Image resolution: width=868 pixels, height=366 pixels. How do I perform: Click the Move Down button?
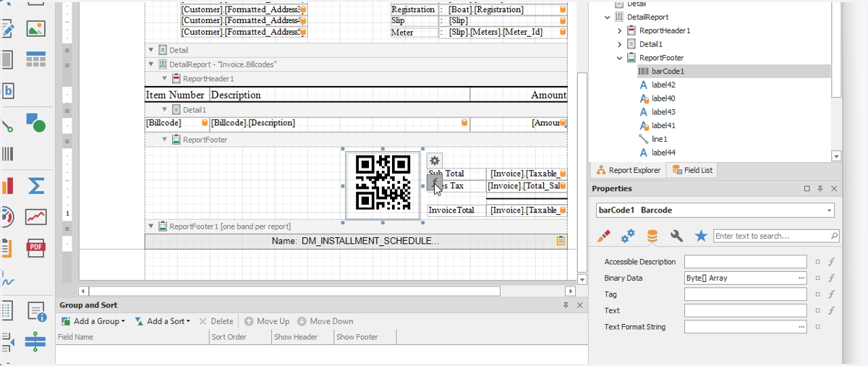pyautogui.click(x=325, y=321)
